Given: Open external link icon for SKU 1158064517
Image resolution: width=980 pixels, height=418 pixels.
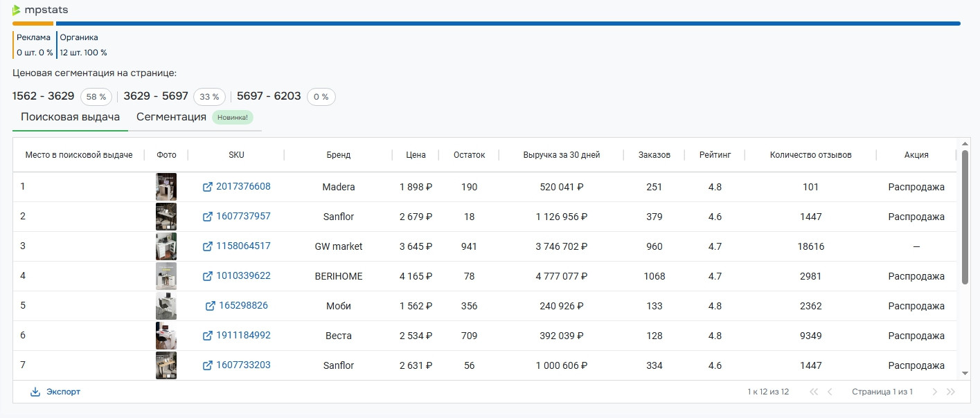Looking at the screenshot, I should click(207, 246).
